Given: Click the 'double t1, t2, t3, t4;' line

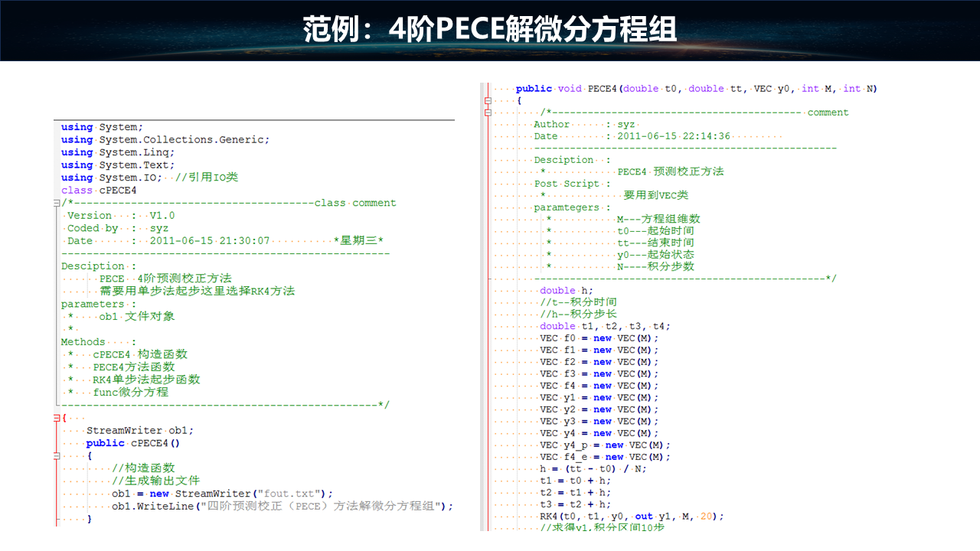Looking at the screenshot, I should tap(605, 326).
